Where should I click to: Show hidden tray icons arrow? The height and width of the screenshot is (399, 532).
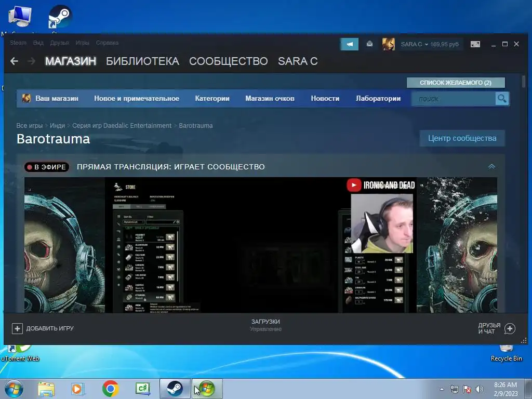442,389
